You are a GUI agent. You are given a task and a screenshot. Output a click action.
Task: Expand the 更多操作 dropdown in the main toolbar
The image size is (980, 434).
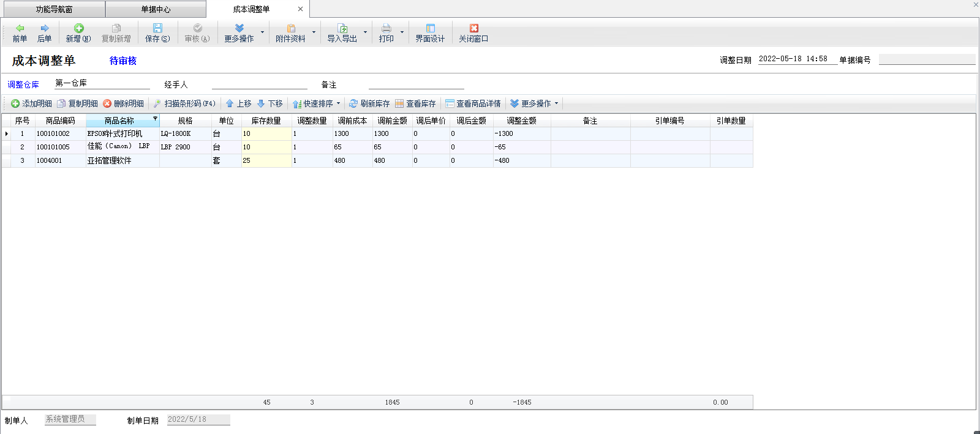coord(262,32)
